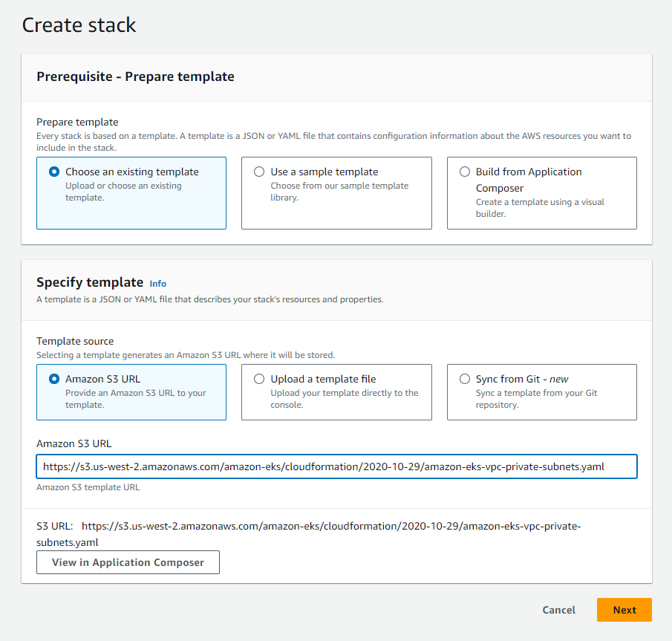Click the 'Use a sample template' card text

(324, 172)
